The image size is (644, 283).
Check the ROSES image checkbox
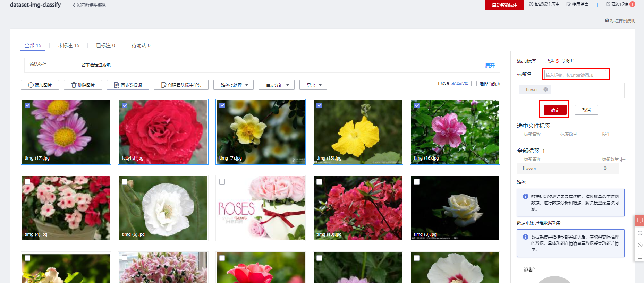tap(222, 182)
